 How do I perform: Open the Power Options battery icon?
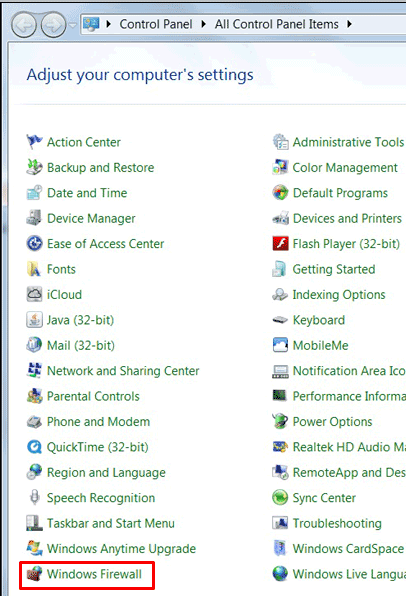(x=280, y=422)
